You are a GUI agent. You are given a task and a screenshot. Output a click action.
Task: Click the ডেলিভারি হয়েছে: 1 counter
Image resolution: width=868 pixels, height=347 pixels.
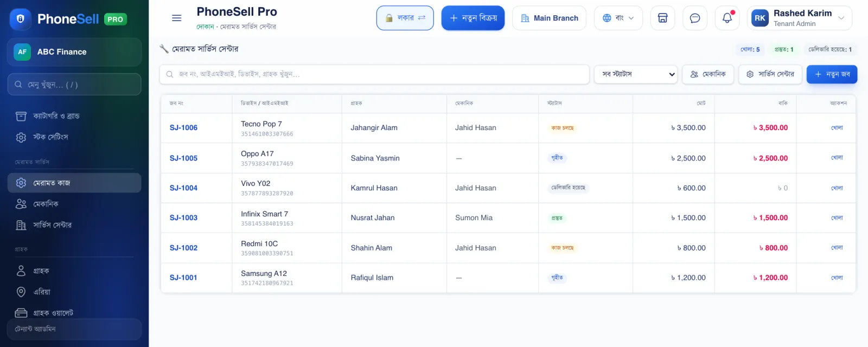830,49
